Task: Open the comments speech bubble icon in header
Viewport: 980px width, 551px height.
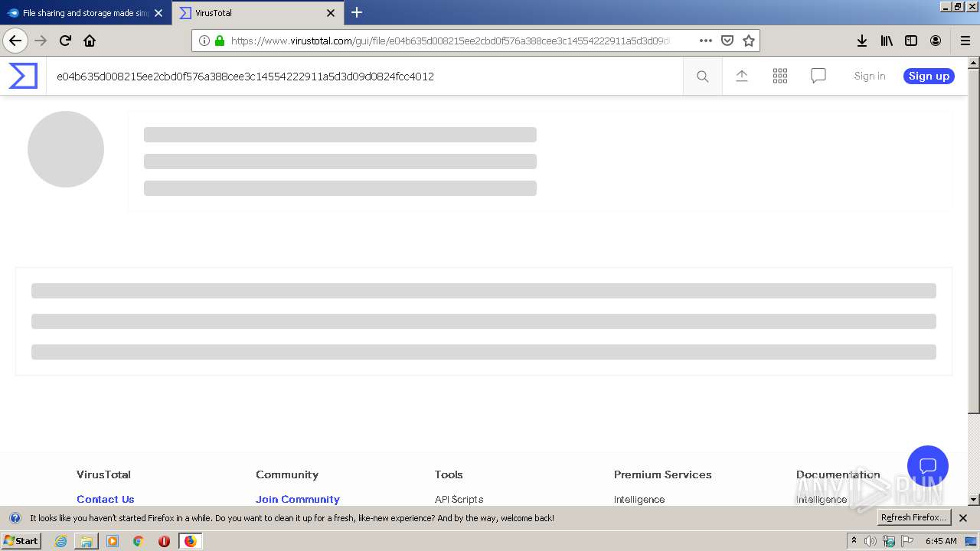Action: [818, 76]
